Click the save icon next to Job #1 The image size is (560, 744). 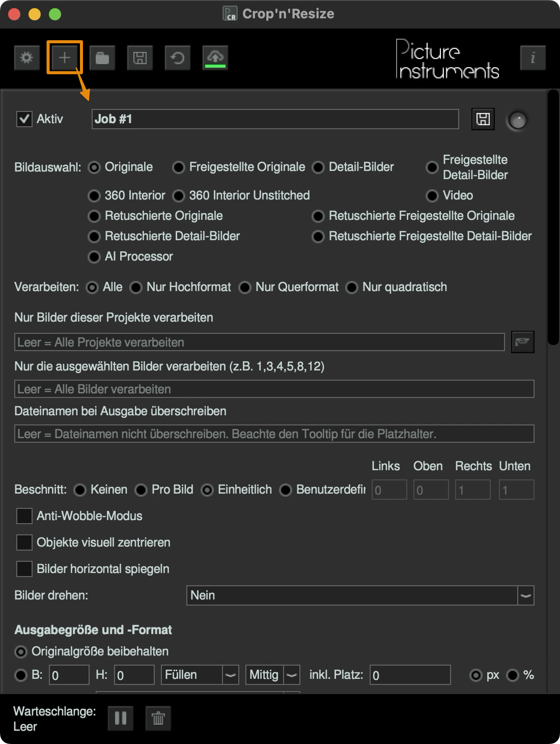(x=483, y=119)
